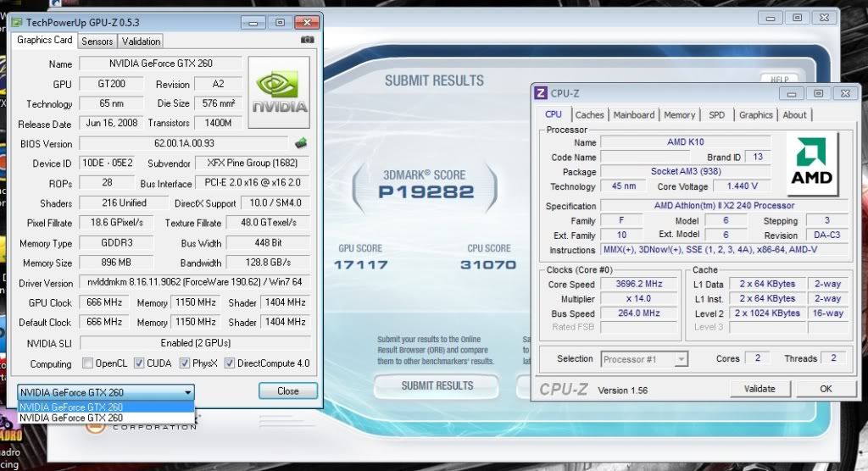This screenshot has width=868, height=471.
Task: Click Release Date Jun 16, 2008 field
Action: click(111, 123)
